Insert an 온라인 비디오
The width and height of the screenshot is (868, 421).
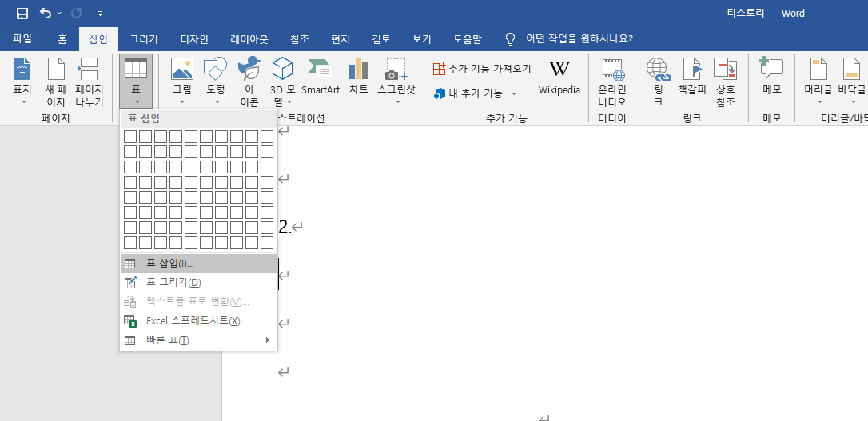(612, 82)
